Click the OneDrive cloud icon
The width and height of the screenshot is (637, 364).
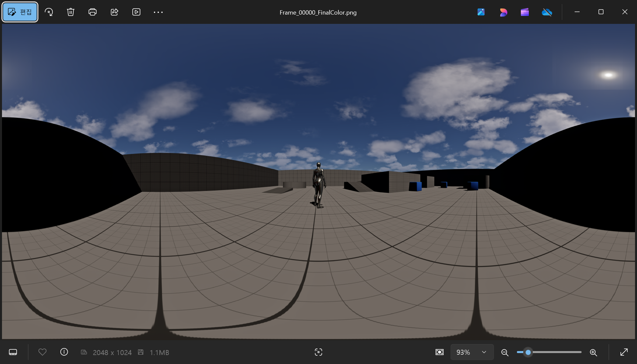click(x=547, y=12)
